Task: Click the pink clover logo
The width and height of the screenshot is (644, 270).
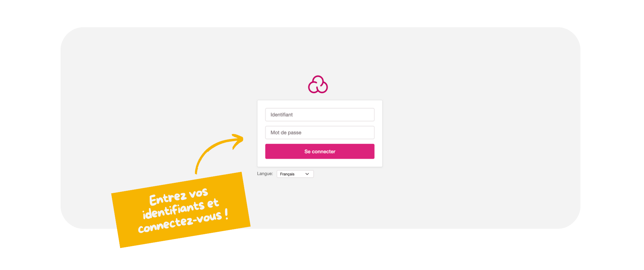Action: pos(318,84)
